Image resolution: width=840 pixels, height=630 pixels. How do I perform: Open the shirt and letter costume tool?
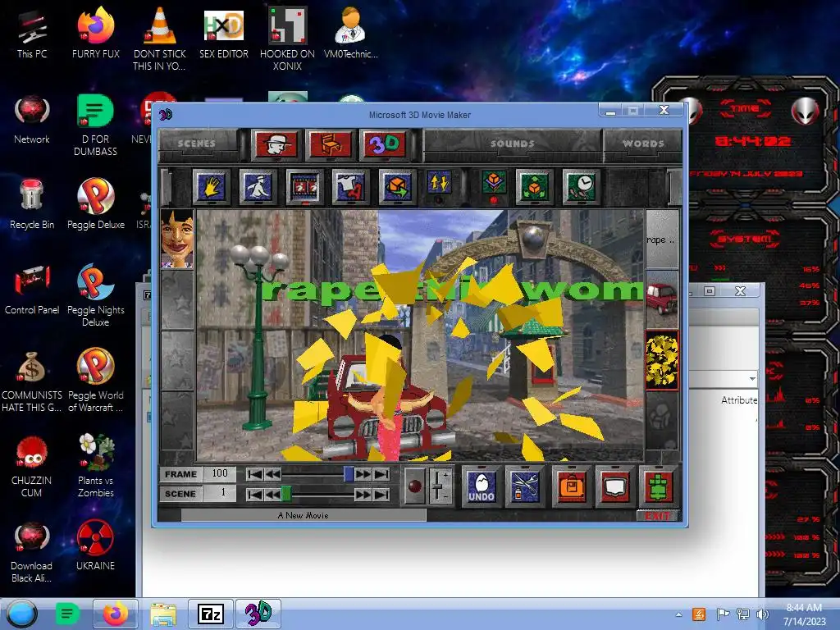click(x=351, y=186)
